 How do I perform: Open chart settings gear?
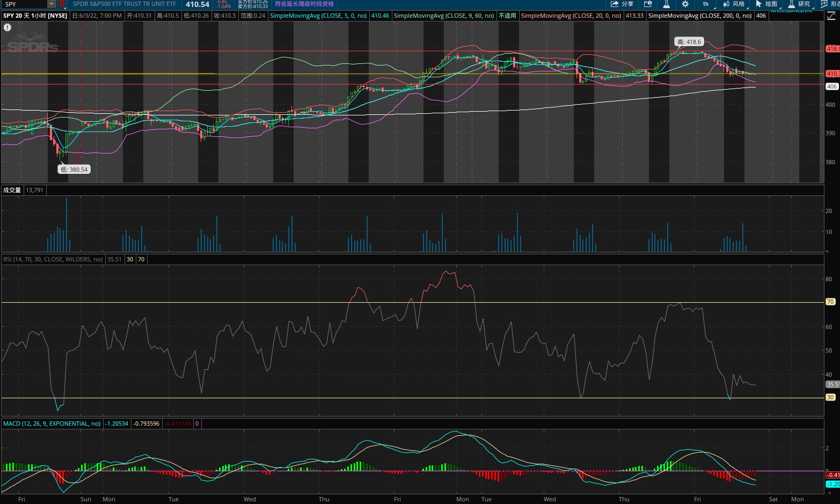685,4
